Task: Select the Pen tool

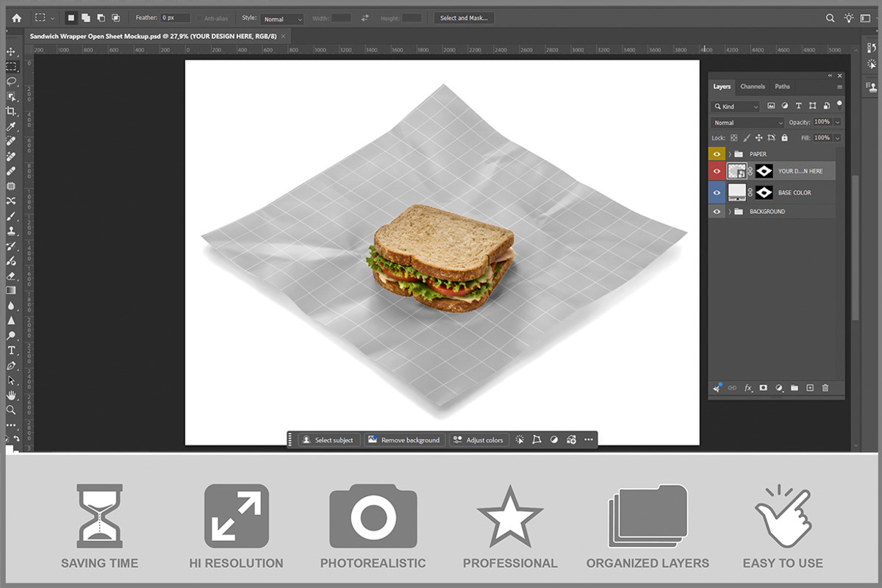Action: coord(11,365)
